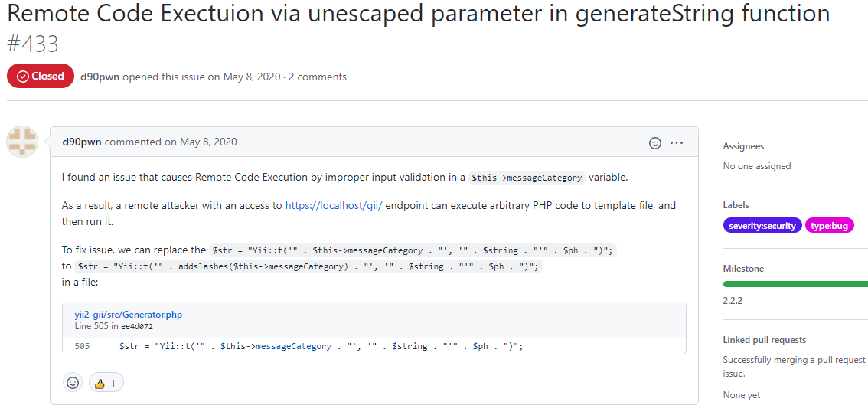Open the 2.2.2 milestone link
The height and width of the screenshot is (405, 868).
734,300
